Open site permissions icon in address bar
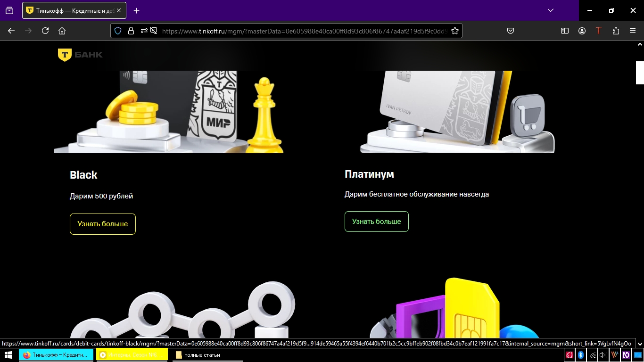 tap(144, 31)
